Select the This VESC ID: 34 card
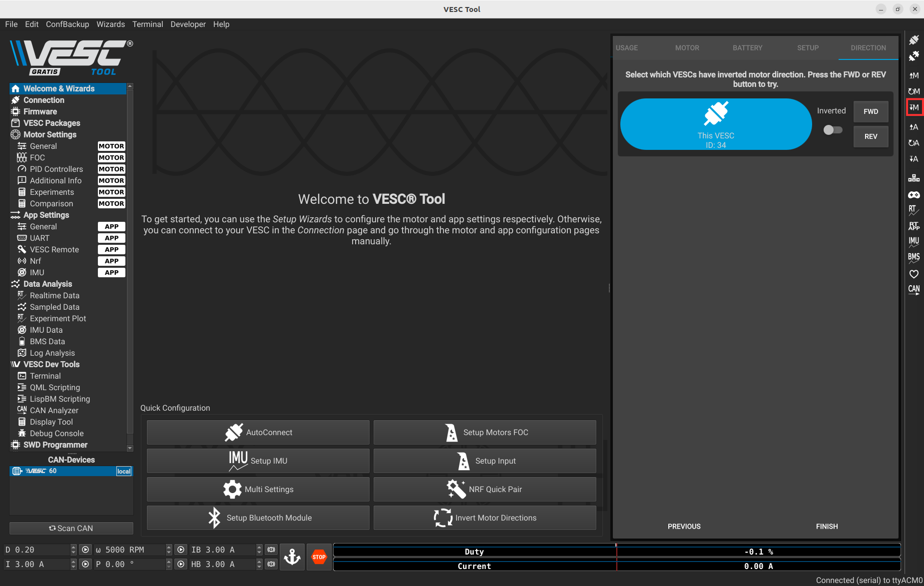 tap(716, 124)
